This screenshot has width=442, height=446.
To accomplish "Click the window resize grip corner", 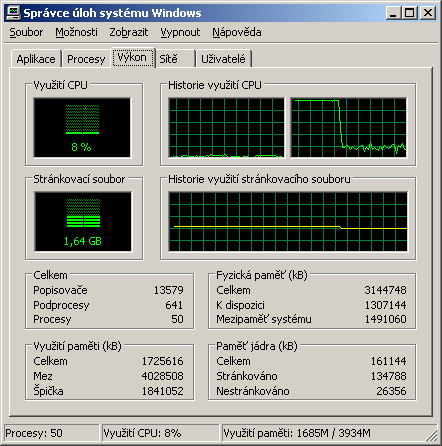I will click(x=432, y=435).
